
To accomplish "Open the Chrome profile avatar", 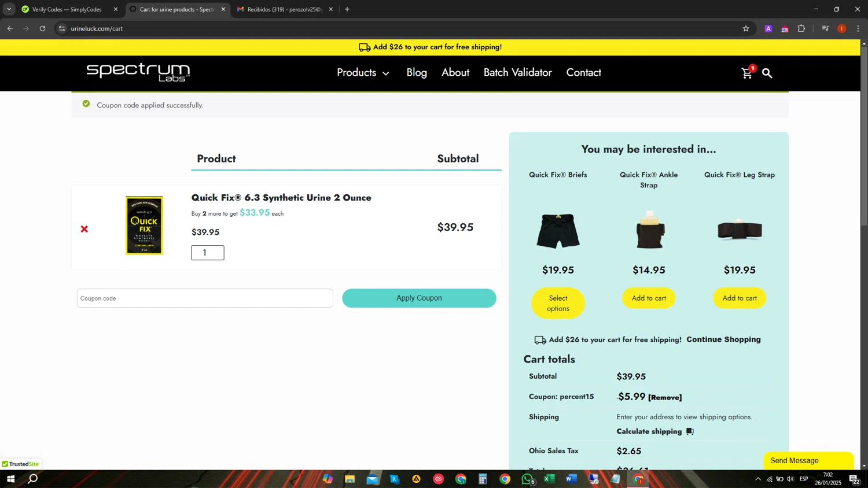I will tap(842, 28).
